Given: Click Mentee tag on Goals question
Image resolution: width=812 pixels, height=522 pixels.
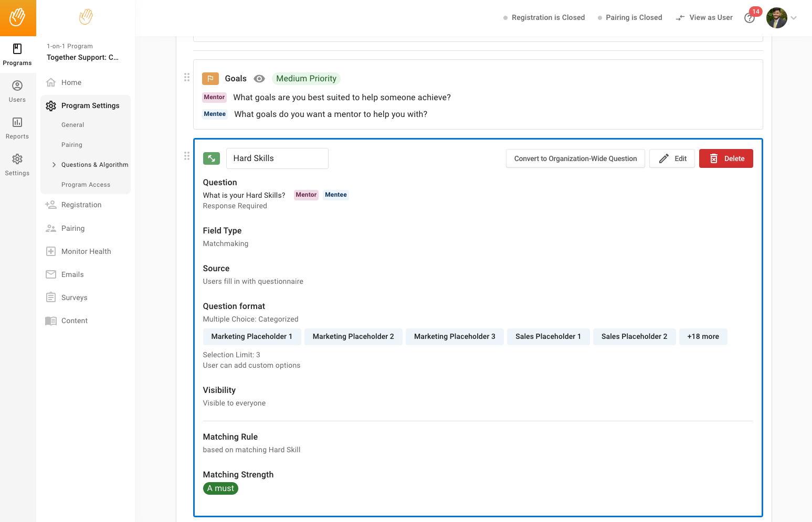Looking at the screenshot, I should [215, 114].
